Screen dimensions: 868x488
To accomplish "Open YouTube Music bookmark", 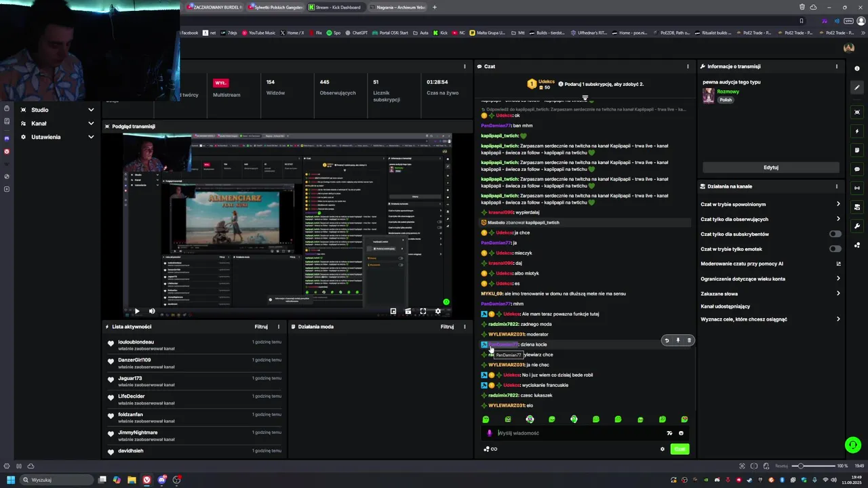I will point(258,33).
